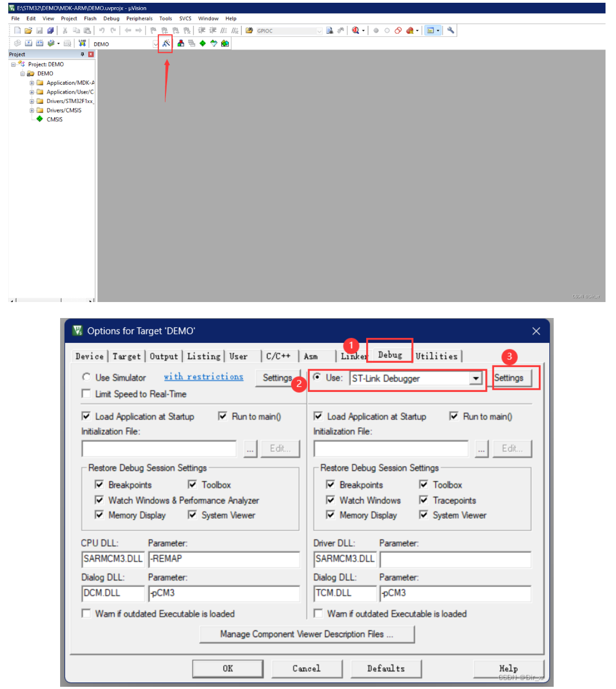Click the Rebuild all target files icon
Viewport: 616px width, 689px height.
39,43
